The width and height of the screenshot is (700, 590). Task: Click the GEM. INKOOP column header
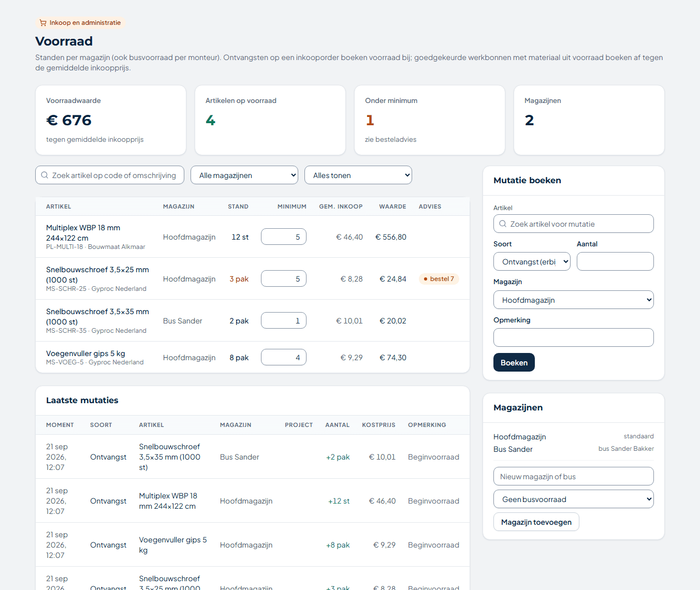341,207
